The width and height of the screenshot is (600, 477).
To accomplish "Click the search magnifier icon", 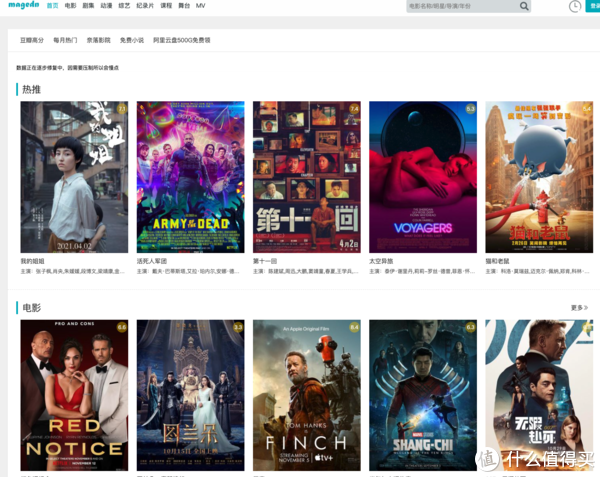I will (x=524, y=6).
